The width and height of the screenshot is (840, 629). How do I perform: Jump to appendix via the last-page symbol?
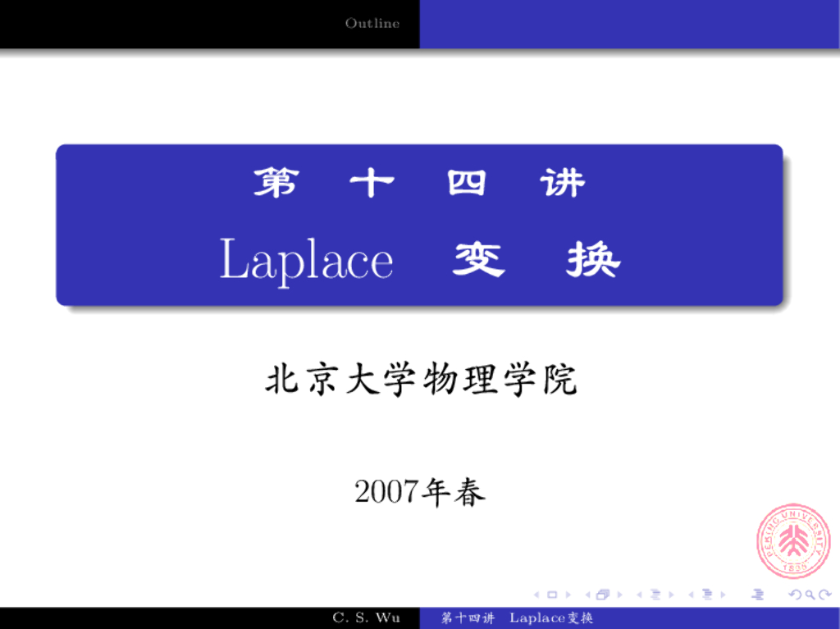[759, 595]
